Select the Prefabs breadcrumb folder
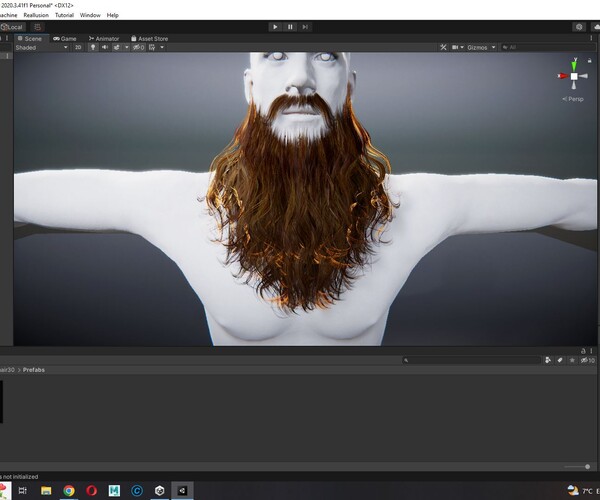 34,370
